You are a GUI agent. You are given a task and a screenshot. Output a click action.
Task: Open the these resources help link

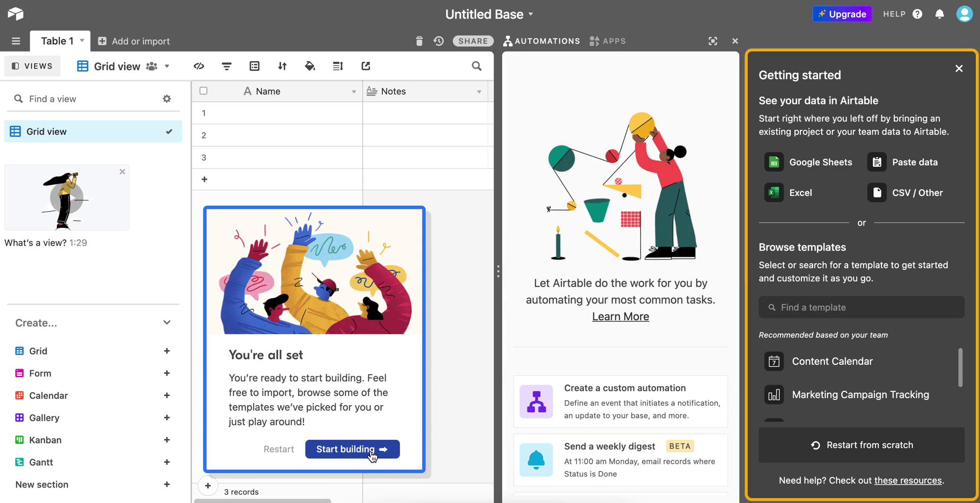click(908, 481)
